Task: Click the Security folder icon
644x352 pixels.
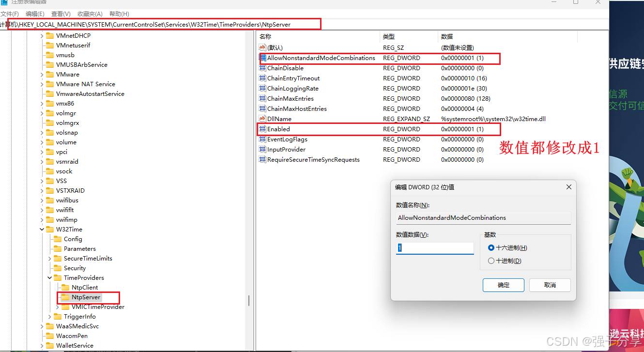Action: tap(58, 268)
